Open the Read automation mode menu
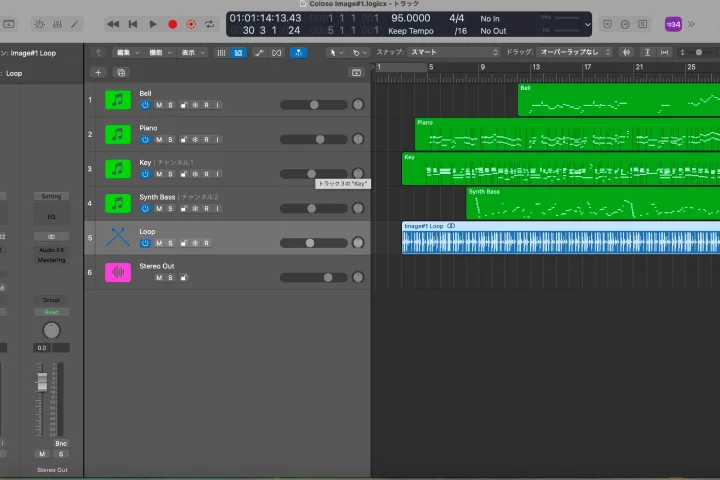The image size is (720, 480). 51,312
